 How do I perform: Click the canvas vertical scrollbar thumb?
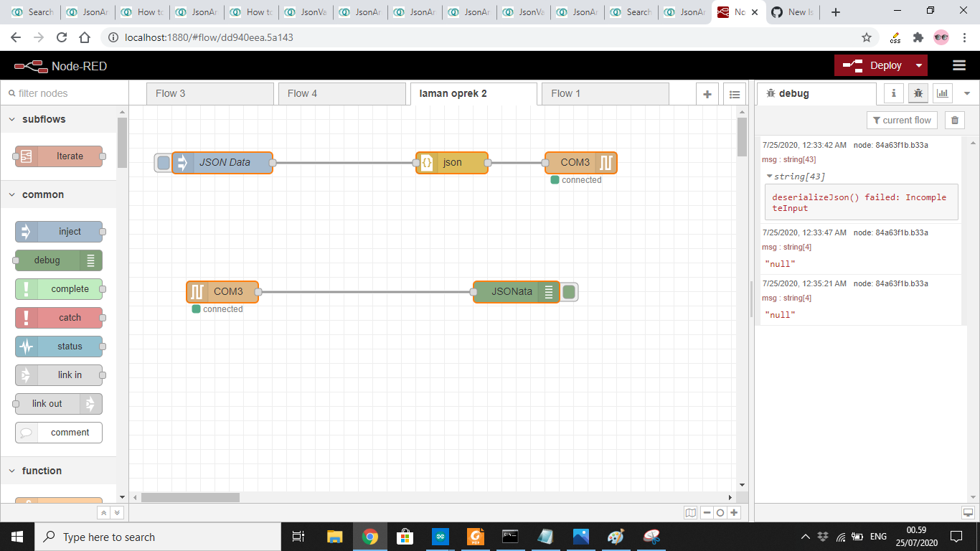point(742,137)
